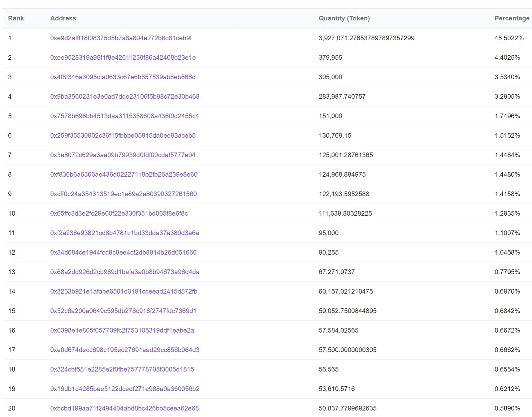Viewport: 532px width, 417px height.
Task: Open address 0xcff0c24a354313519ec1e89a2e80390327261560
Action: coord(123,194)
